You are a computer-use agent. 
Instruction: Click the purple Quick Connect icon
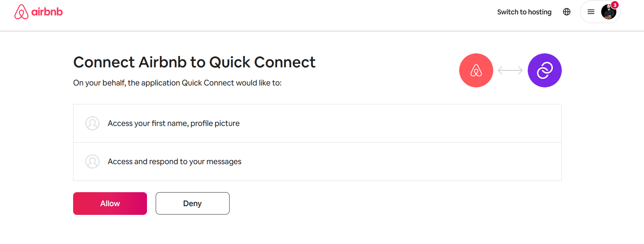[545, 70]
